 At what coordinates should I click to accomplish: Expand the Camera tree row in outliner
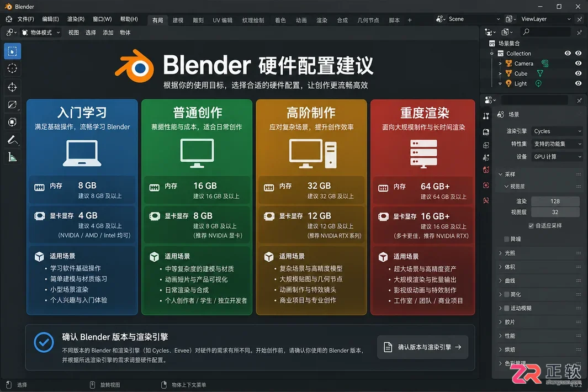500,63
